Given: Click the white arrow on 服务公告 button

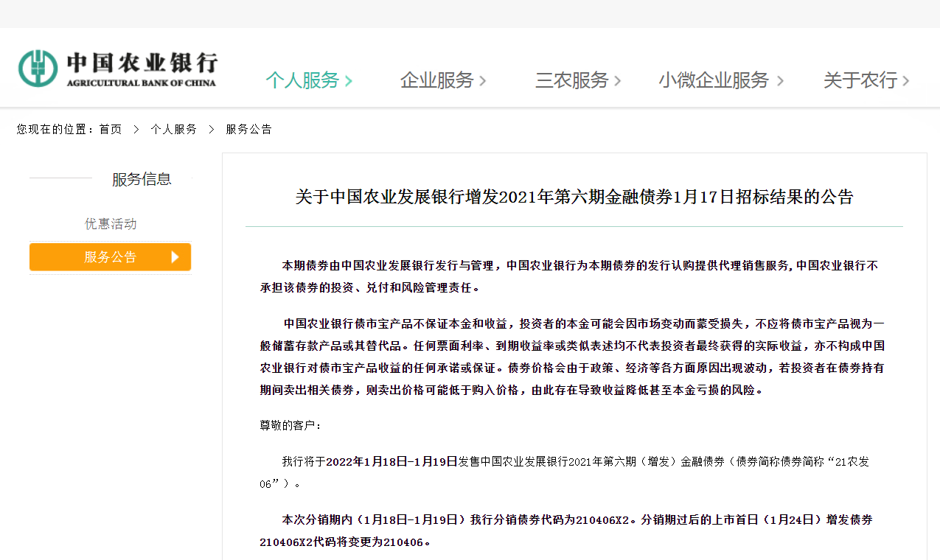Looking at the screenshot, I should click(175, 257).
